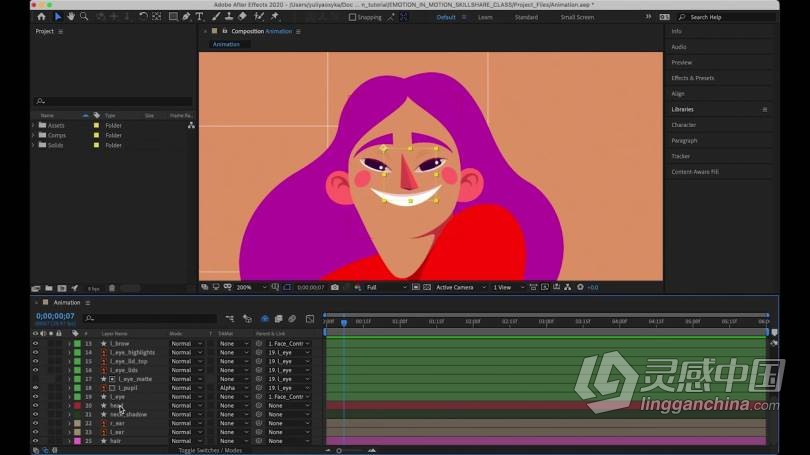Expand the Solids folder
Image resolution: width=810 pixels, height=455 pixels.
(x=34, y=145)
